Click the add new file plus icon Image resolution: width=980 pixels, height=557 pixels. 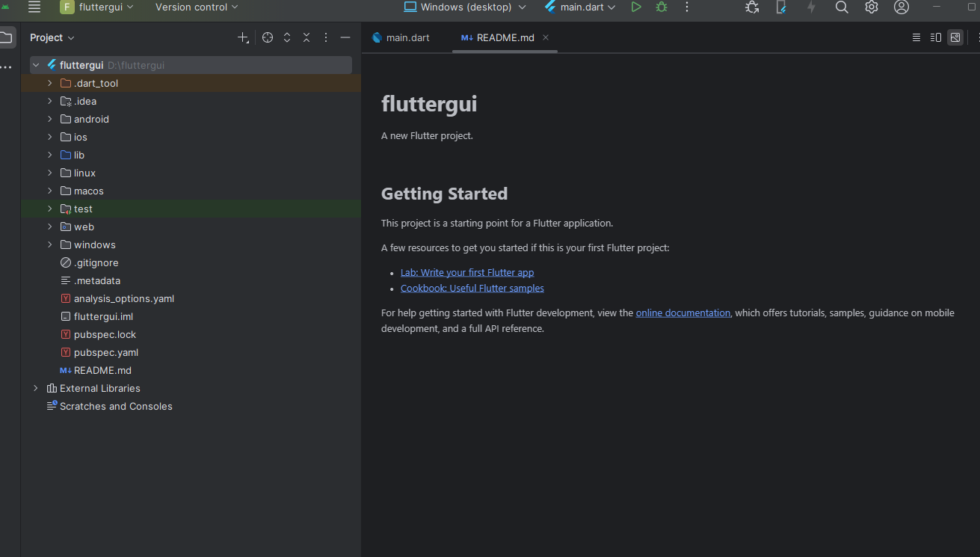coord(243,37)
